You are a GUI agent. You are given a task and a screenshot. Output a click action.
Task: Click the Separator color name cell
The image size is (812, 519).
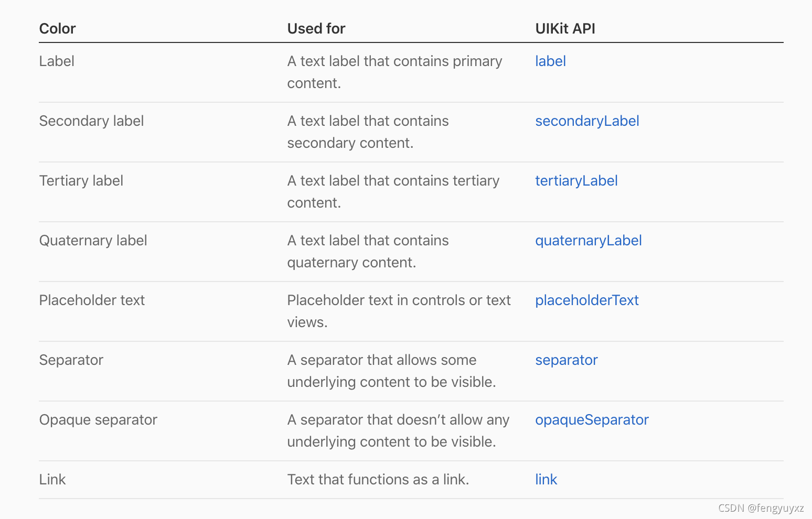click(x=71, y=360)
